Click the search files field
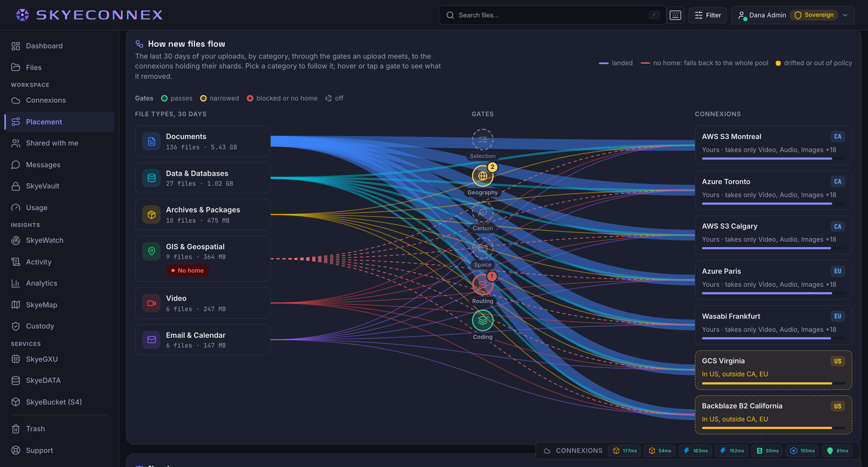This screenshot has width=868, height=467. tap(553, 15)
